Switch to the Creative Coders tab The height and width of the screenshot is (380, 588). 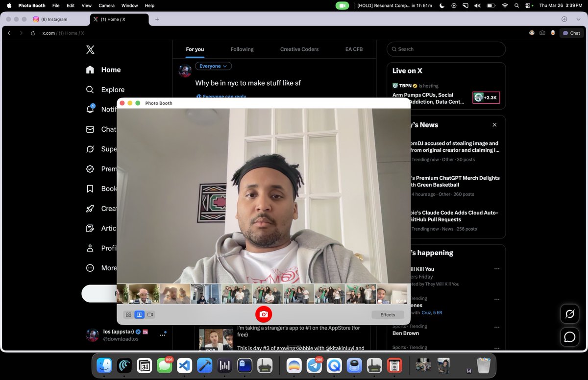(x=299, y=49)
